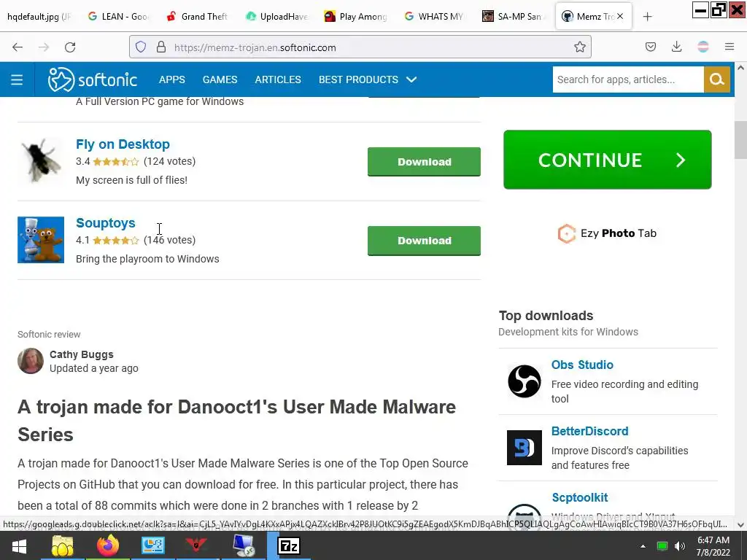Open the Windows Start button
This screenshot has width=747, height=560.
tap(19, 546)
